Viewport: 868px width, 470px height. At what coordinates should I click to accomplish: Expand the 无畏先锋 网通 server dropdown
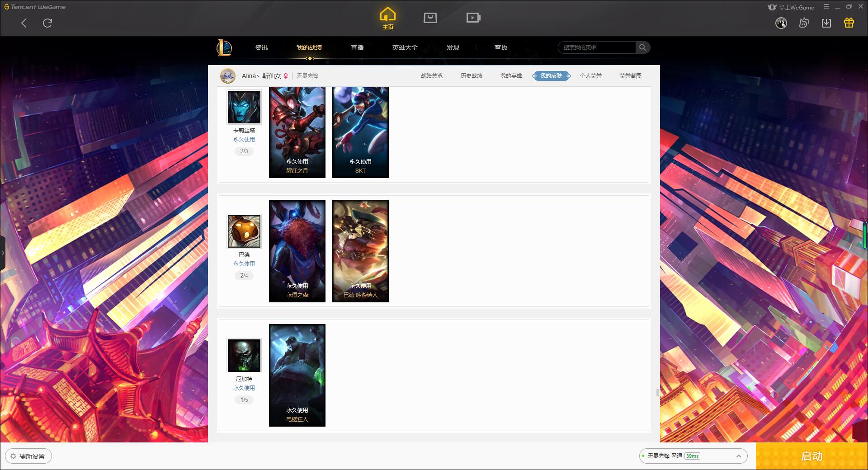click(x=693, y=456)
